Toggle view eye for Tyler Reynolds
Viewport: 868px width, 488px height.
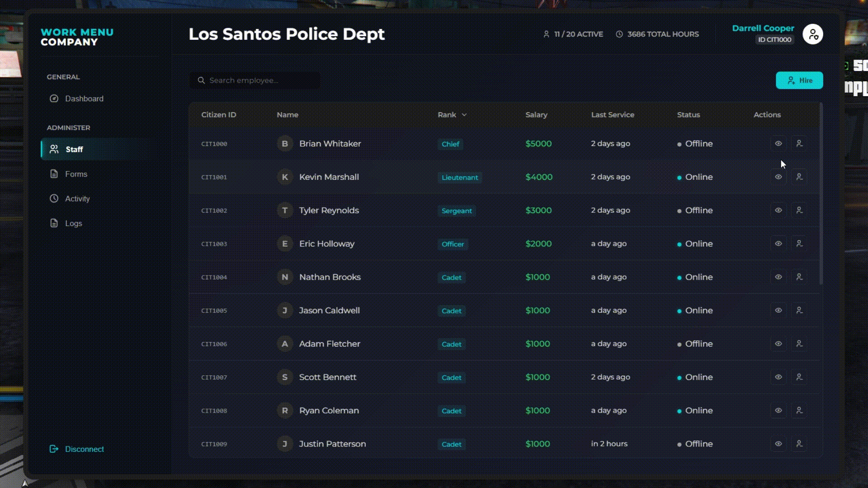pyautogui.click(x=778, y=211)
